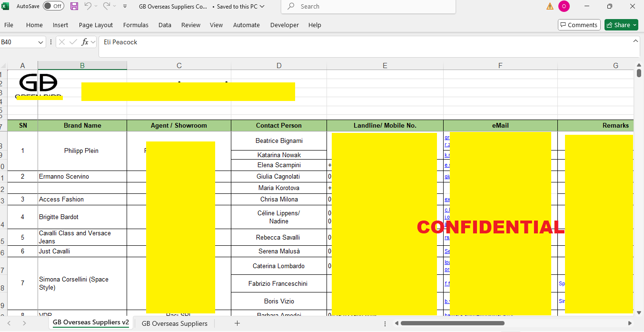This screenshot has height=332, width=644.
Task: Select column F header
Action: coord(500,65)
